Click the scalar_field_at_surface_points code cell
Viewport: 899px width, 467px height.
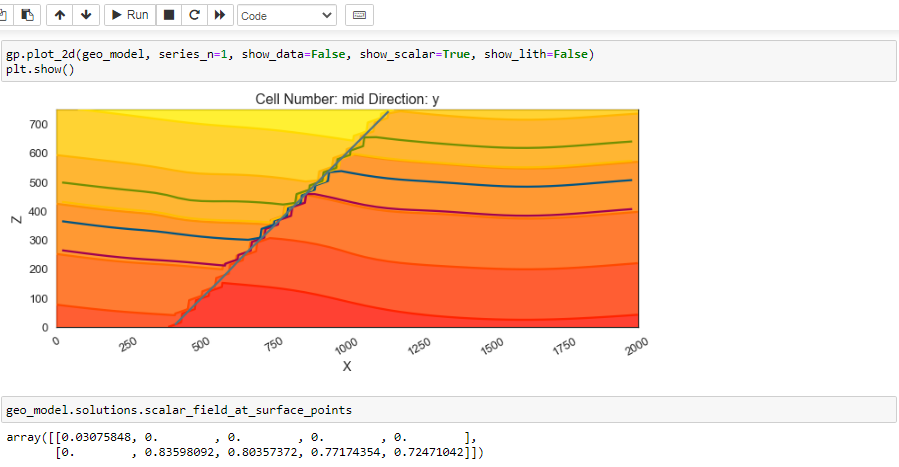449,410
